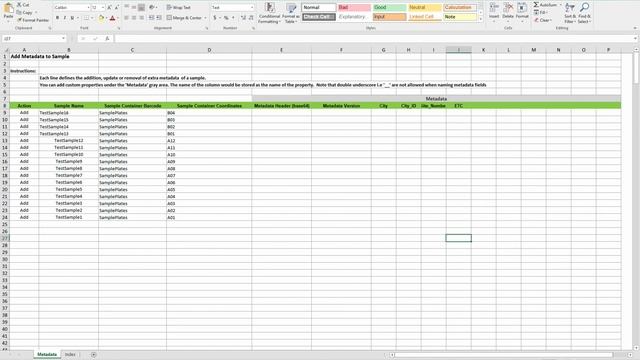Click the formula bar input field
Image resolution: width=640 pixels, height=360 pixels.
[373, 38]
